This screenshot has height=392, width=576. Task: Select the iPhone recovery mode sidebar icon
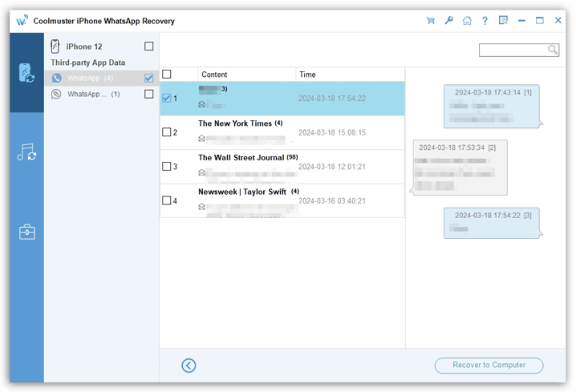[26, 73]
